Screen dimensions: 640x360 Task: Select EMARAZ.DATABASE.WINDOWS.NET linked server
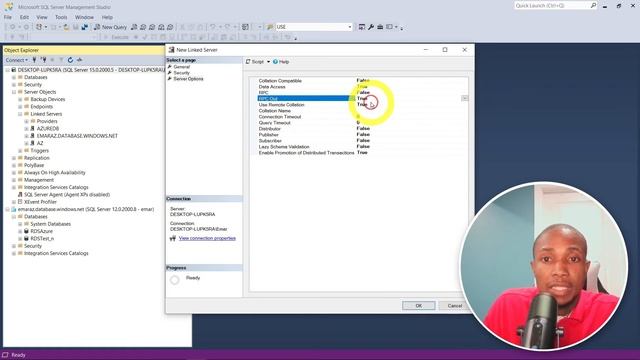77,136
